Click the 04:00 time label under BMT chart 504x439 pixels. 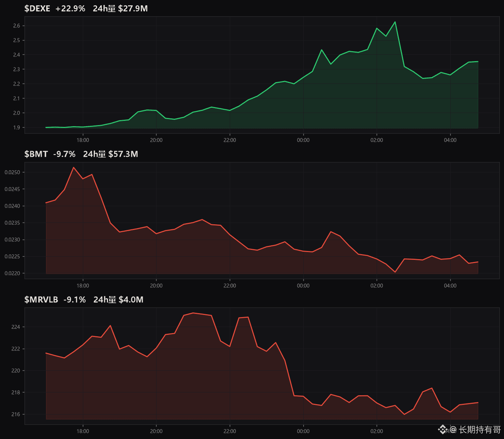point(450,286)
